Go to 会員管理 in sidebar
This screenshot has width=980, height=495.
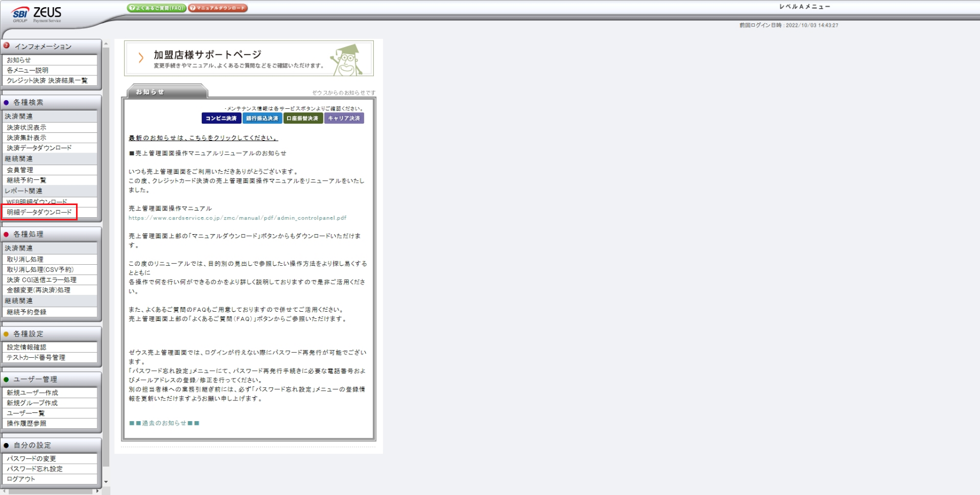(x=20, y=170)
